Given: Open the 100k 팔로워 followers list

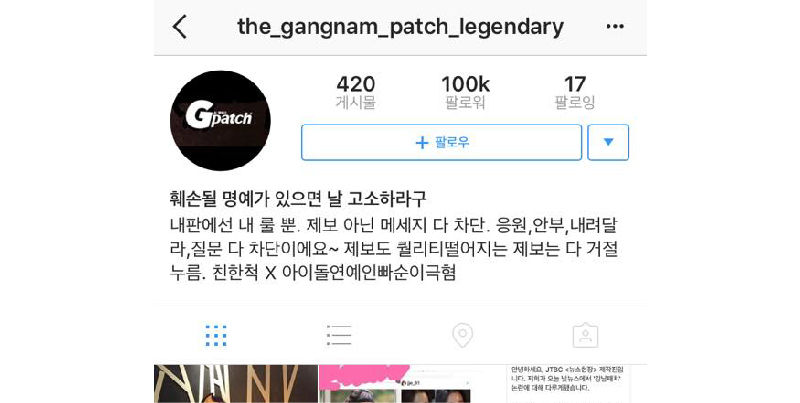Looking at the screenshot, I should click(x=465, y=92).
